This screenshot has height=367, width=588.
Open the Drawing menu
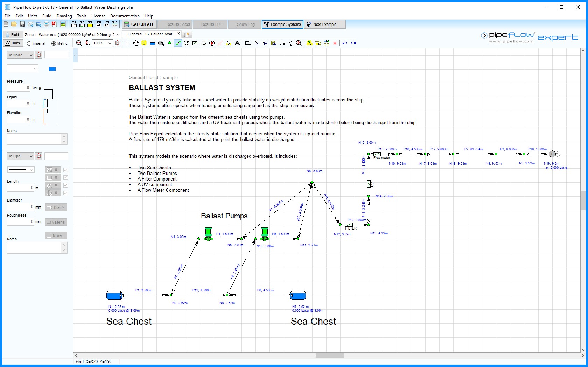coord(64,16)
